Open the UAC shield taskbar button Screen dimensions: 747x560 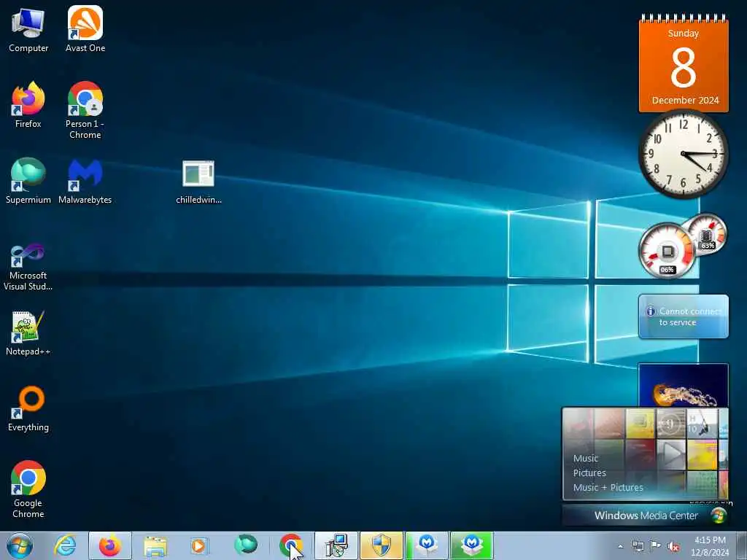(x=381, y=545)
